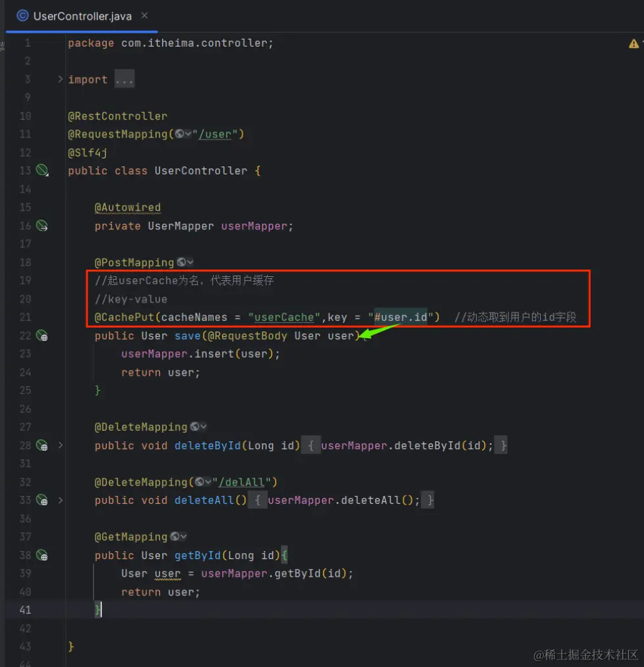
Task: Click the collapsed import ellipsis placeholder
Action: 124,80
